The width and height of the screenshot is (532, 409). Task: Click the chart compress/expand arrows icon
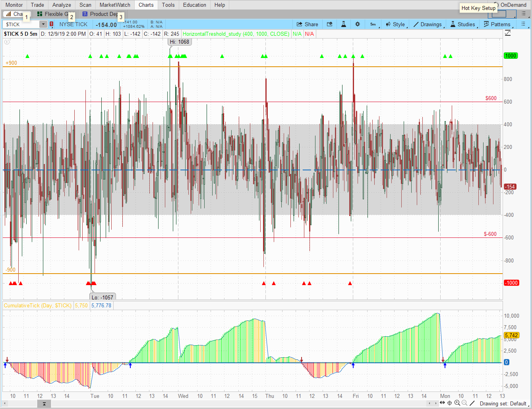(x=442, y=403)
